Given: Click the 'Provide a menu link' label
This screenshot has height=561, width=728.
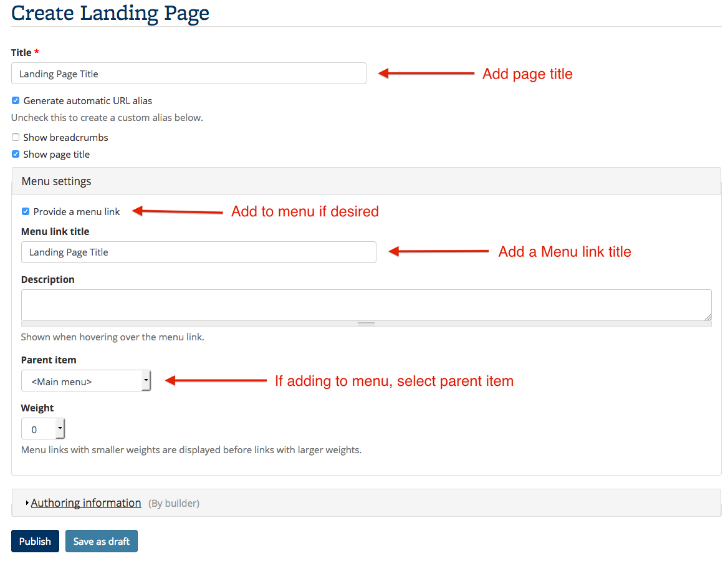Looking at the screenshot, I should coord(77,212).
